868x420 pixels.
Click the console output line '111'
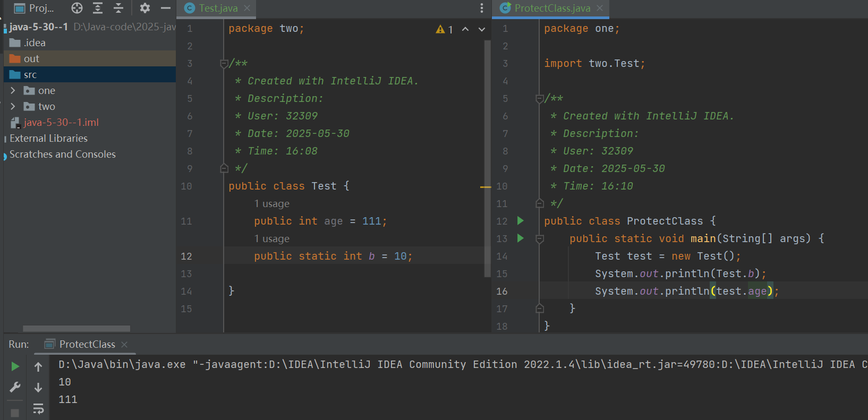(x=68, y=400)
